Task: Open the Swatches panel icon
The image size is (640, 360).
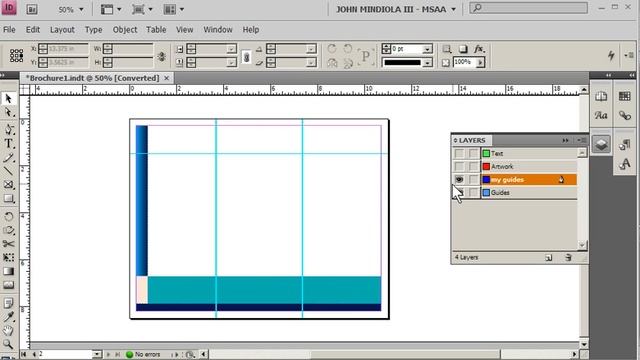Action: tap(624, 96)
